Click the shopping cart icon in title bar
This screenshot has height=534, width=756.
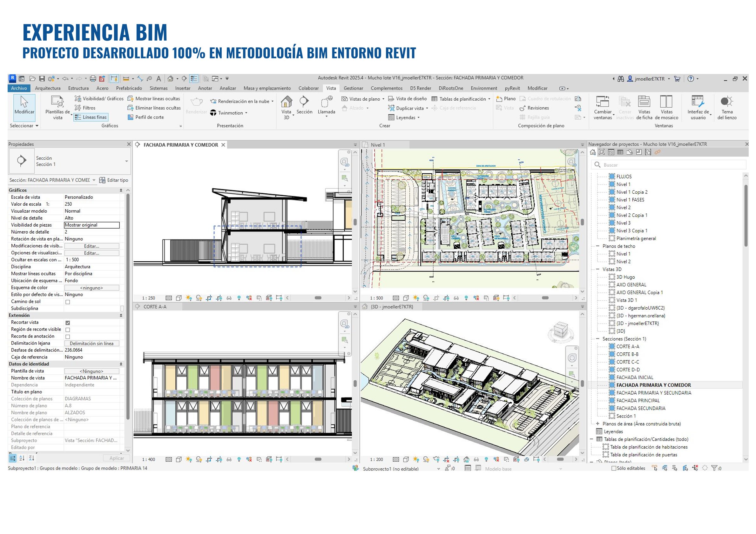tap(677, 79)
